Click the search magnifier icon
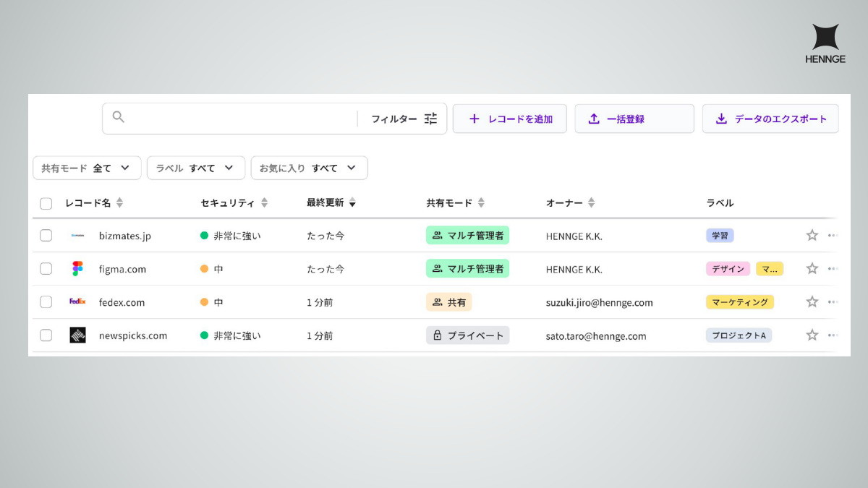 (x=118, y=116)
